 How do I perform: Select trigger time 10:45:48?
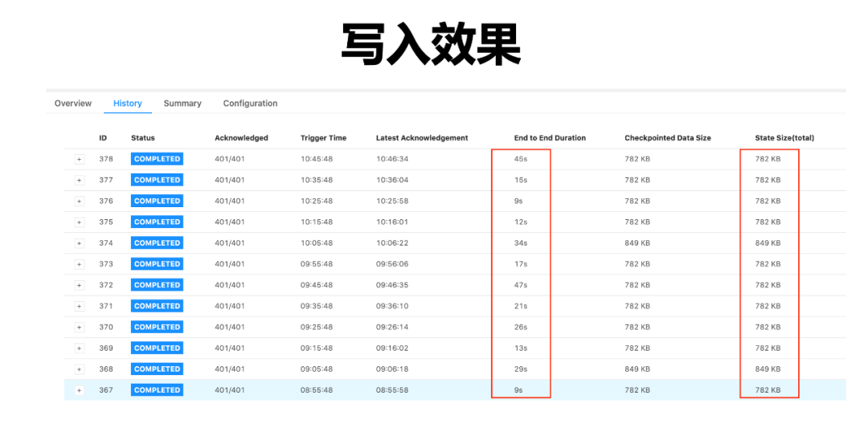[317, 159]
